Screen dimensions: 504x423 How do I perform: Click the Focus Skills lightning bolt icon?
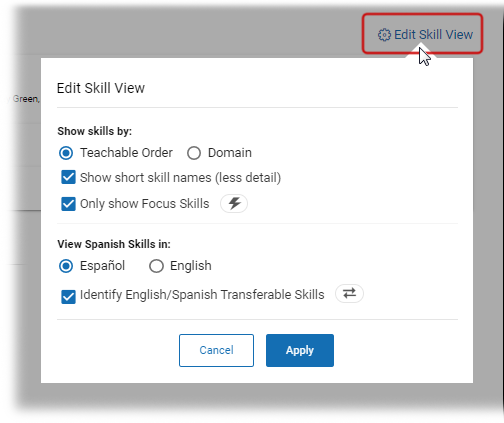point(234,203)
